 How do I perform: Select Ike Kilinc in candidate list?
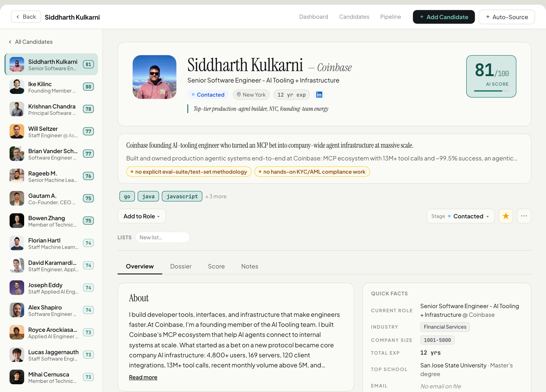51,87
